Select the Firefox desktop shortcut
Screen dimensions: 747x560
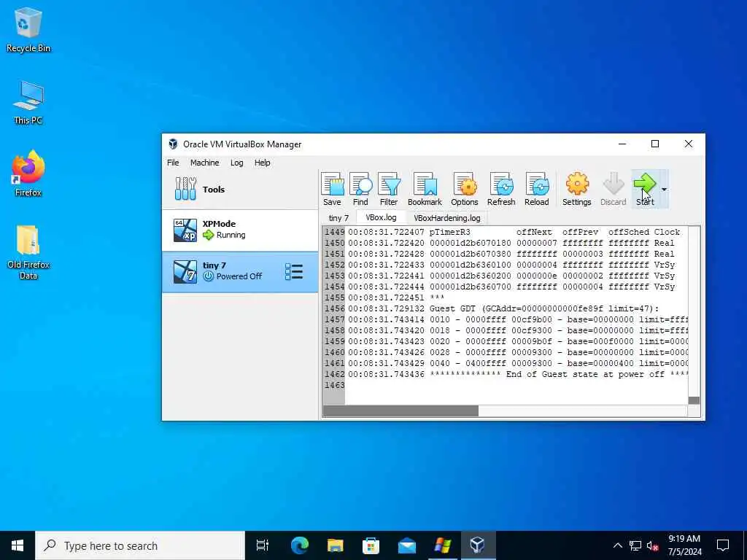28,174
